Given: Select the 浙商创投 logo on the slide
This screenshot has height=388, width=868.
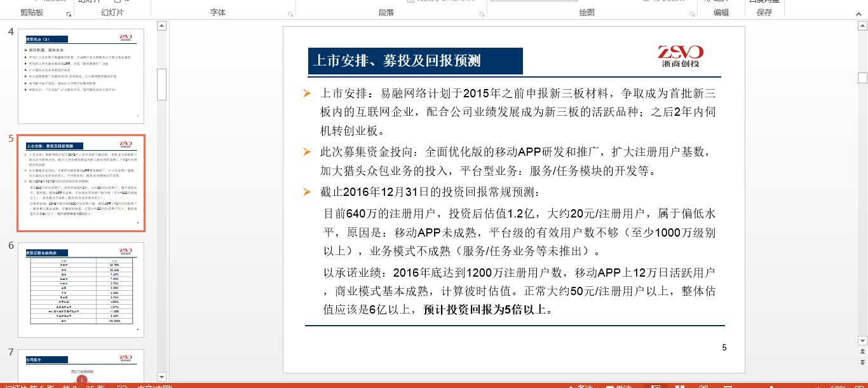Looking at the screenshot, I should (681, 57).
